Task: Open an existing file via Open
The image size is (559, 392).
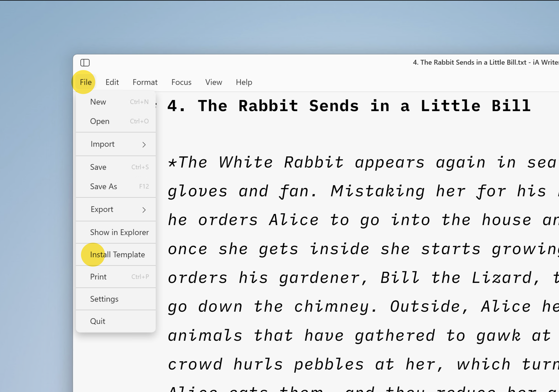Action: coord(99,121)
